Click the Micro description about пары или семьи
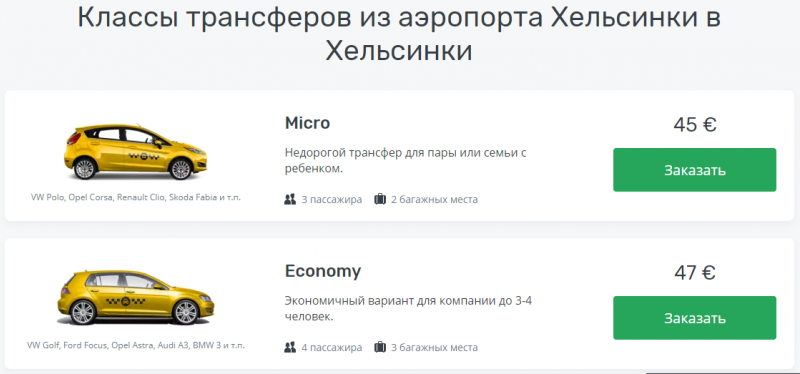The width and height of the screenshot is (800, 374). point(405,160)
